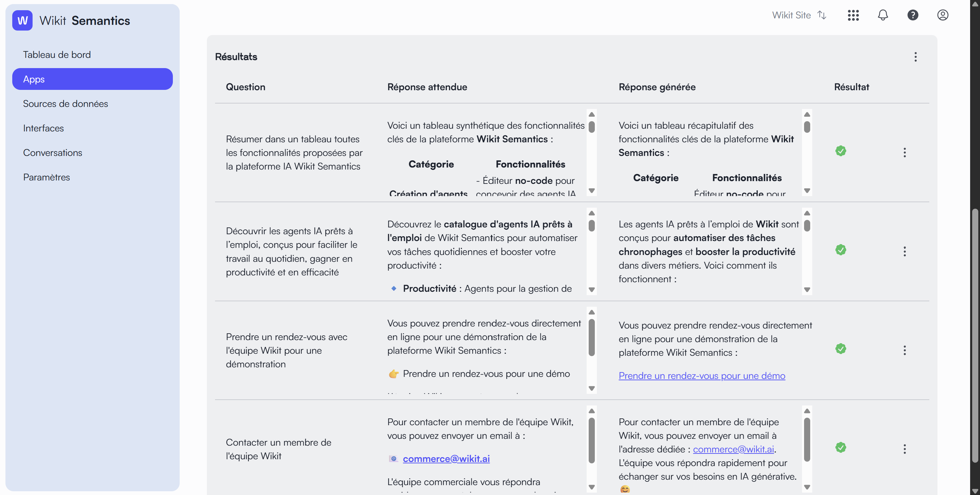This screenshot has width=980, height=495.
Task: Open the notifications bell
Action: [883, 15]
